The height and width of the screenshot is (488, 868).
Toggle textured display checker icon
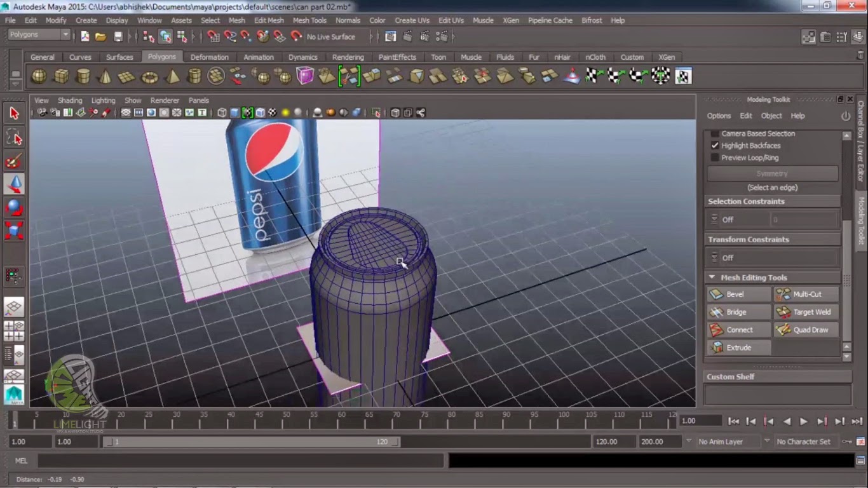[273, 113]
